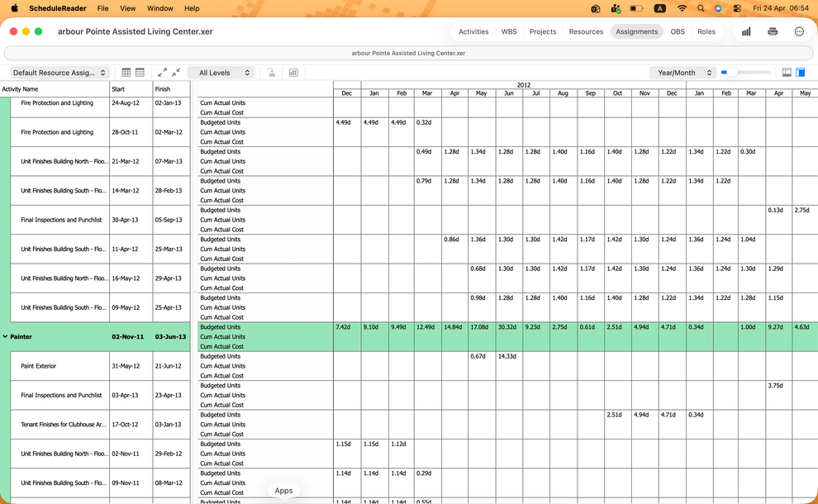Click the 2012 year header
818x504 pixels.
tap(524, 85)
